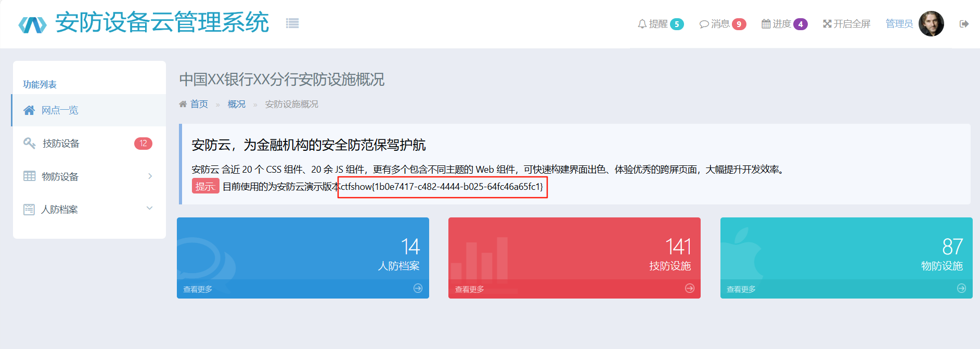Click the message bubble icon

[x=704, y=24]
